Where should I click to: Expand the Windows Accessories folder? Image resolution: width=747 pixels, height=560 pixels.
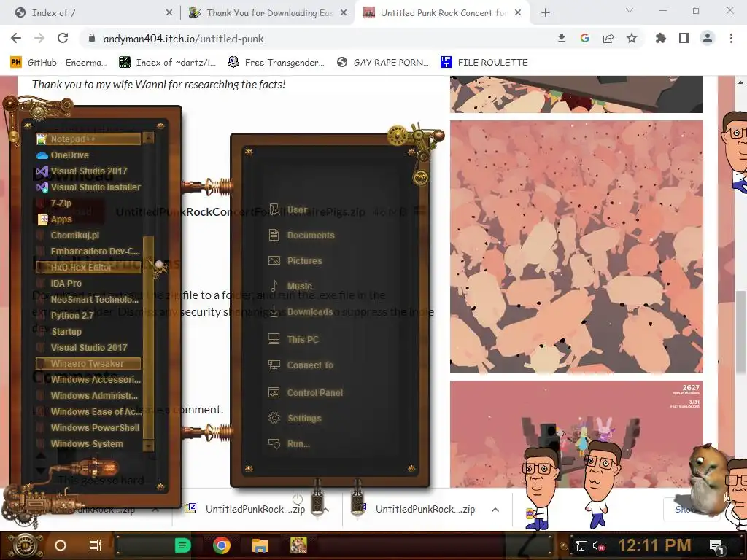point(88,379)
